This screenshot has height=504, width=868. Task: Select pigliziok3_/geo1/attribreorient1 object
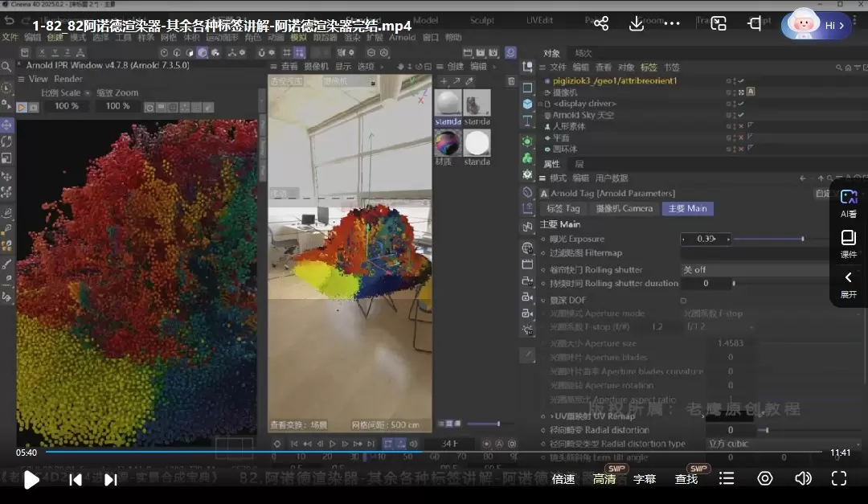[615, 81]
